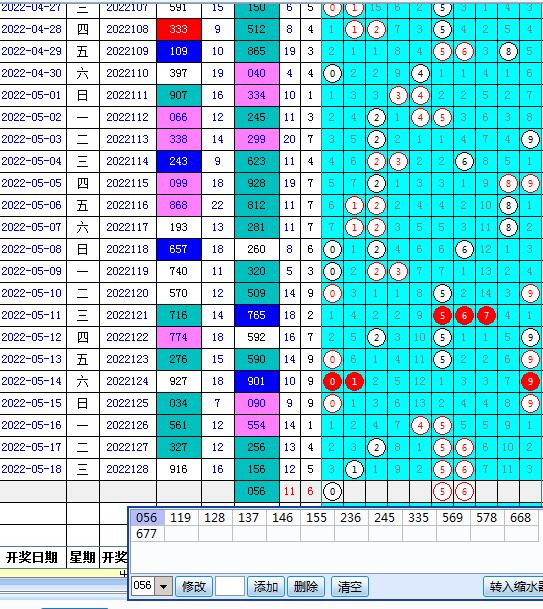Click the 修改 button

click(193, 586)
